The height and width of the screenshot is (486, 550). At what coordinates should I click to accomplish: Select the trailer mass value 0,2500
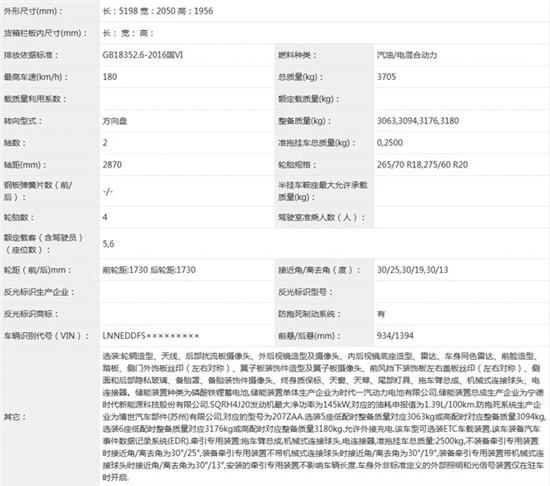click(x=390, y=143)
